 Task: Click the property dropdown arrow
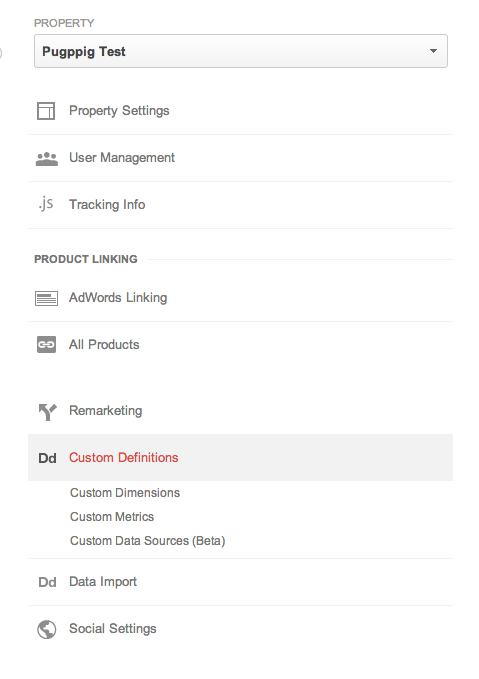(433, 51)
